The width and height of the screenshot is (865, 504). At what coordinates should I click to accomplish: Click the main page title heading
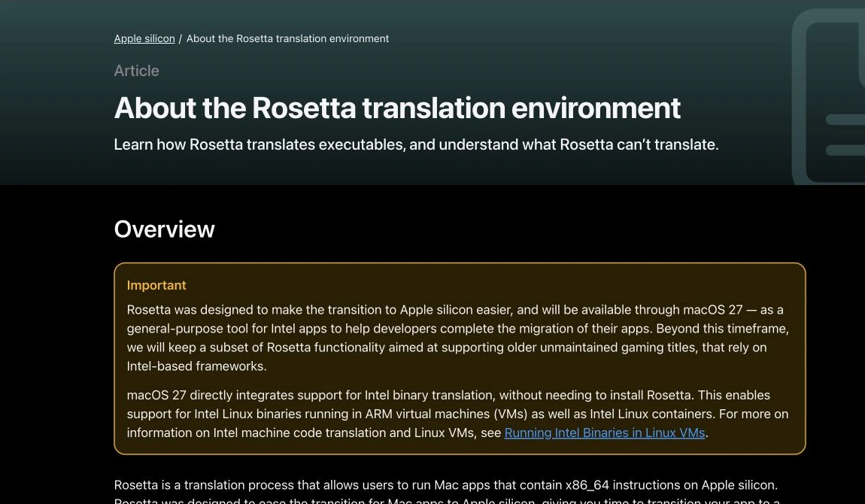[397, 108]
